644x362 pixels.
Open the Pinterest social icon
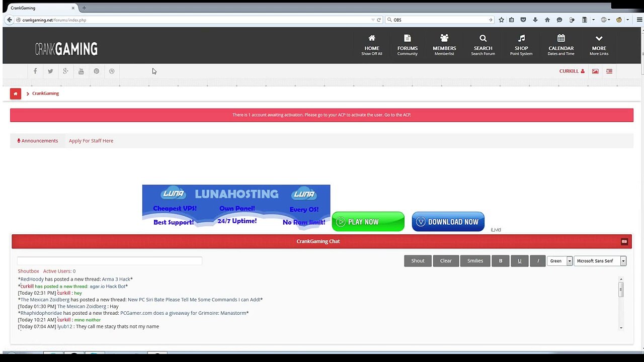pos(97,71)
